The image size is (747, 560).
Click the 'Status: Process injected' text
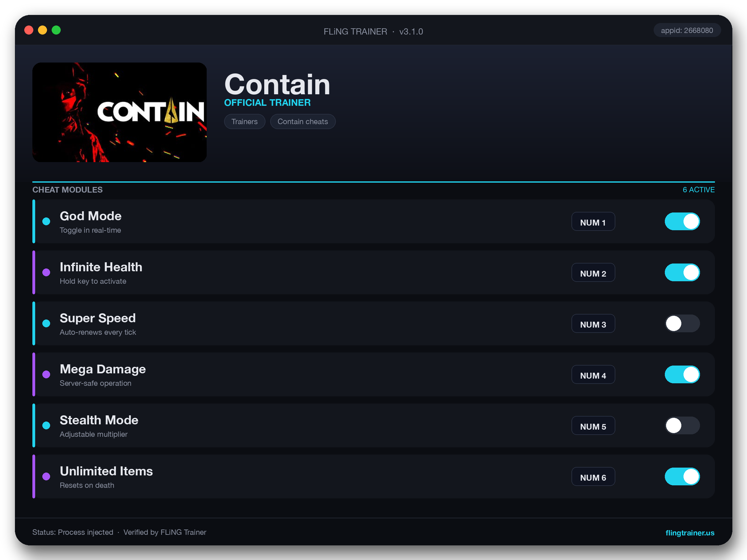(x=73, y=532)
